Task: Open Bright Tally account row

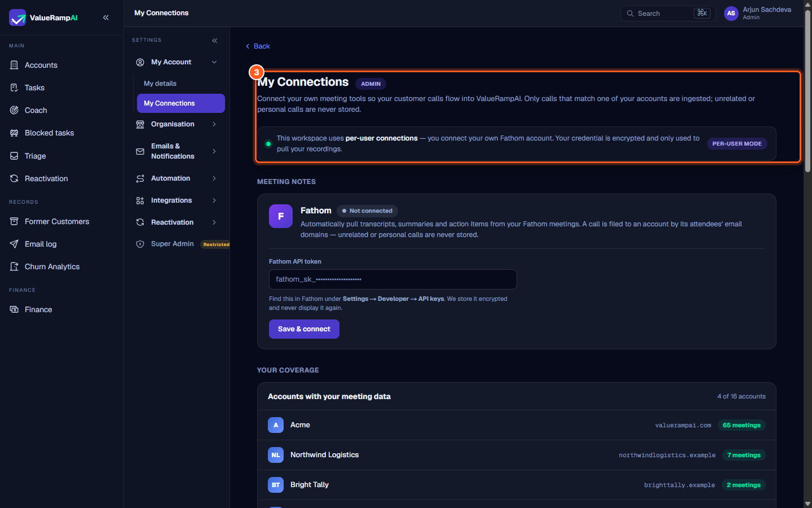Action: 517,485
